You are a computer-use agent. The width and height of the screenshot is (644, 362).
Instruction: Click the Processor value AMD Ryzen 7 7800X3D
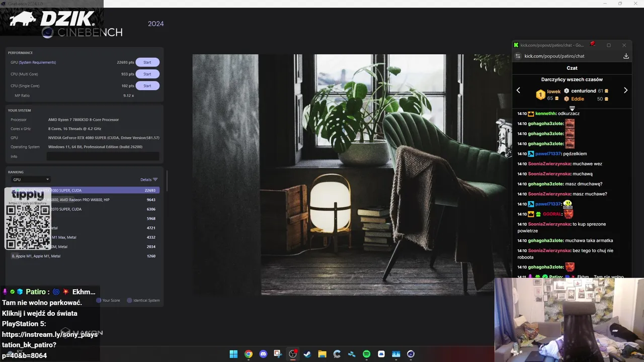(x=84, y=120)
